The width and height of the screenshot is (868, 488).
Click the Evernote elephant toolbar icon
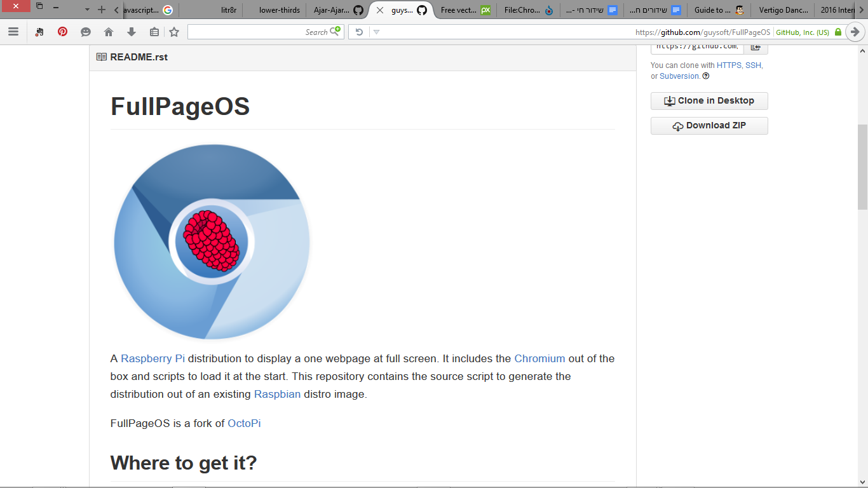[39, 32]
